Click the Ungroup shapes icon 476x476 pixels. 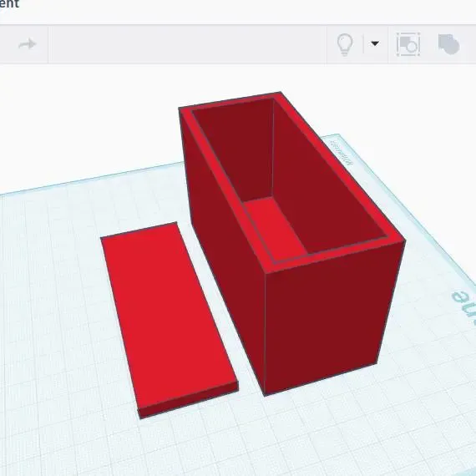(x=448, y=44)
